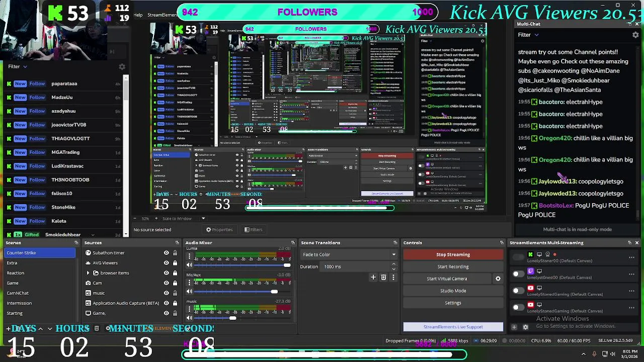The image size is (644, 362).
Task: Add a new scene with plus
Action: [9, 328]
